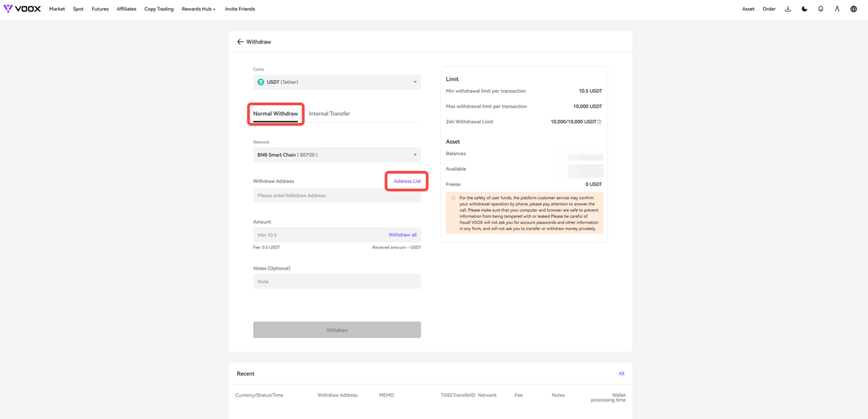Click the MEMO column header
Screen dimensions: 868x419
[x=387, y=395]
